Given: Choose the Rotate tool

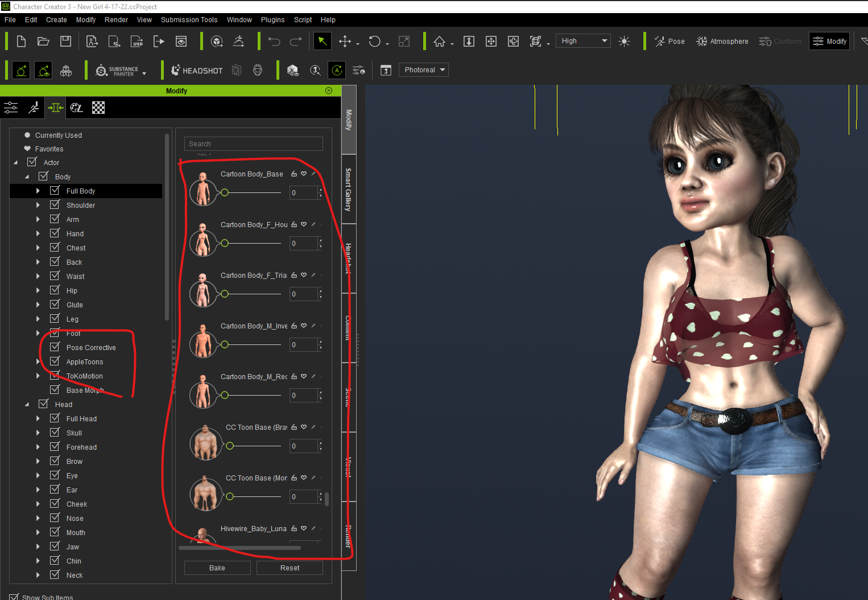Looking at the screenshot, I should point(374,41).
